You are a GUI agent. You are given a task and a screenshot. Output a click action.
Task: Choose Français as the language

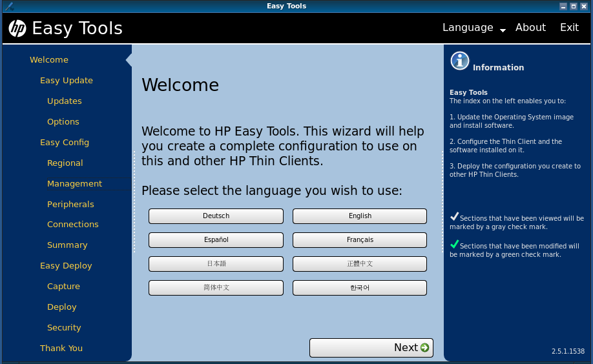pos(360,239)
